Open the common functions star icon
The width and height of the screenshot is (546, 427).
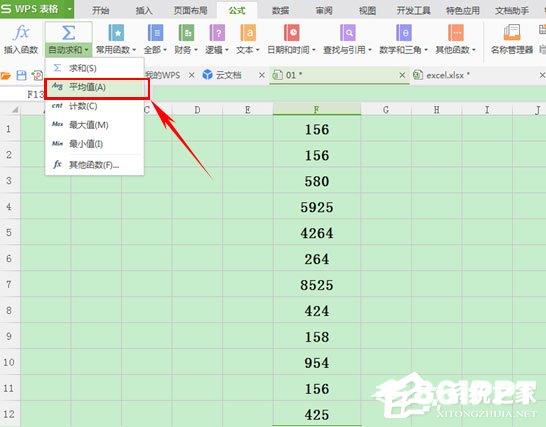(116, 33)
